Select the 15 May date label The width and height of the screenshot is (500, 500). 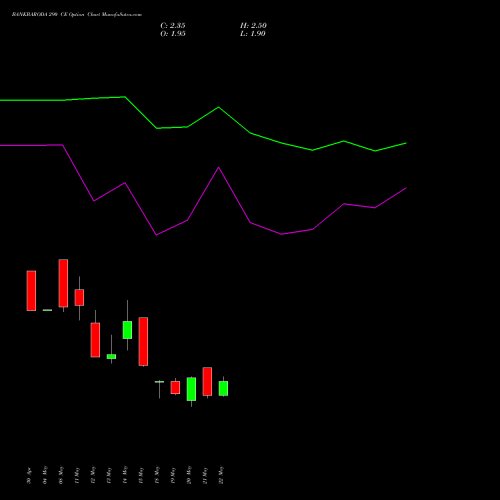[x=141, y=475]
